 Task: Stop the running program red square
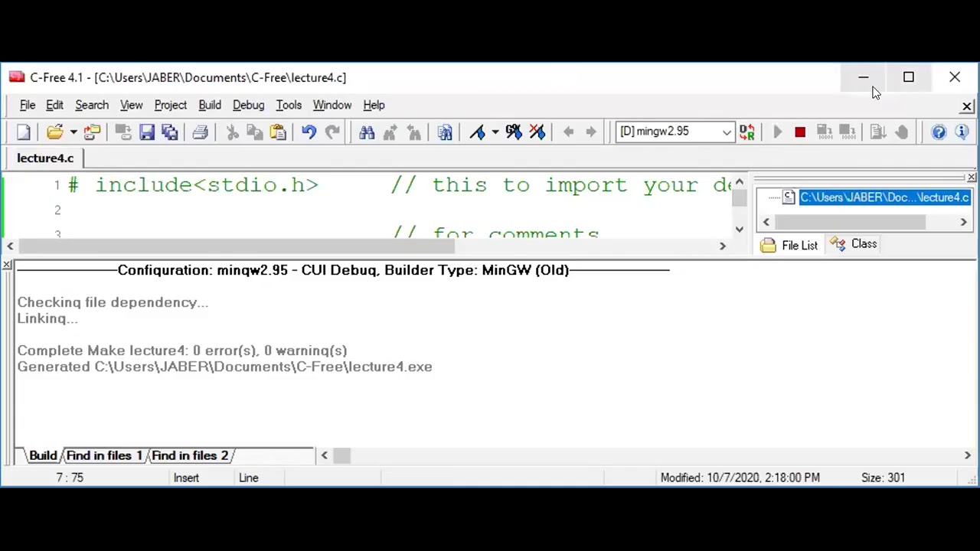(800, 132)
